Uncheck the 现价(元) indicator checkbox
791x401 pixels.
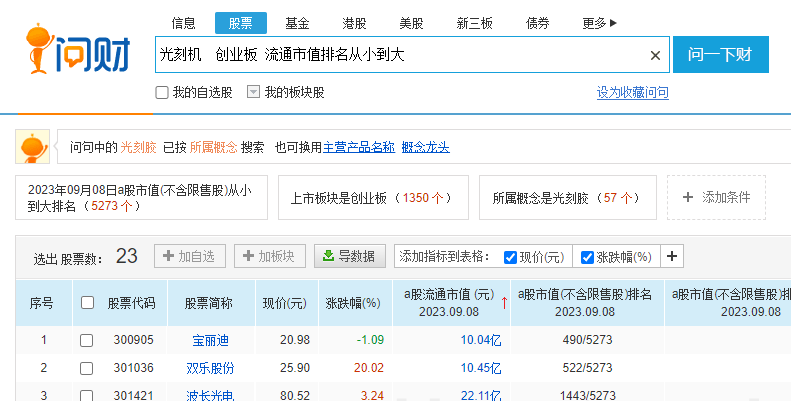click(510, 257)
